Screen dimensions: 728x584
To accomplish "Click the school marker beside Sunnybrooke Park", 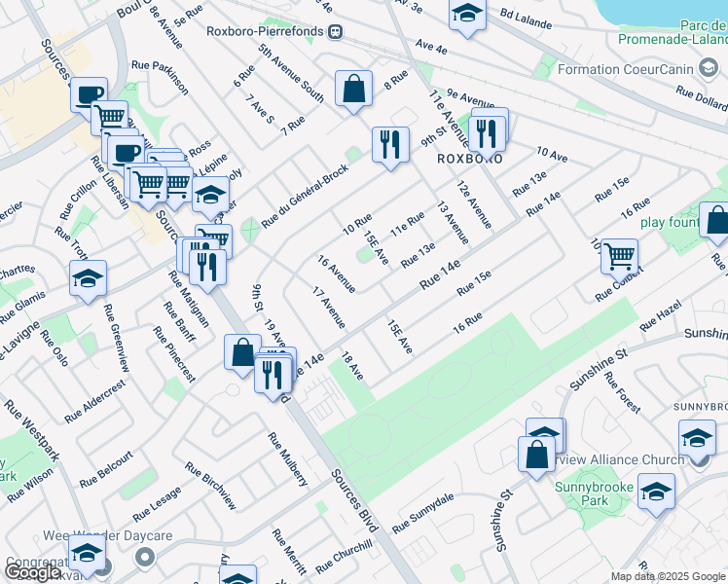I will 656,493.
